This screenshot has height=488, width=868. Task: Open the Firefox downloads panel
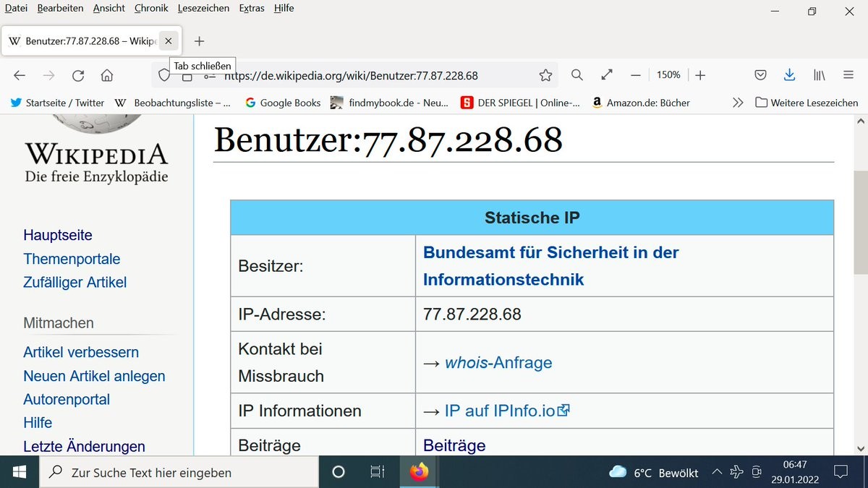coord(790,75)
